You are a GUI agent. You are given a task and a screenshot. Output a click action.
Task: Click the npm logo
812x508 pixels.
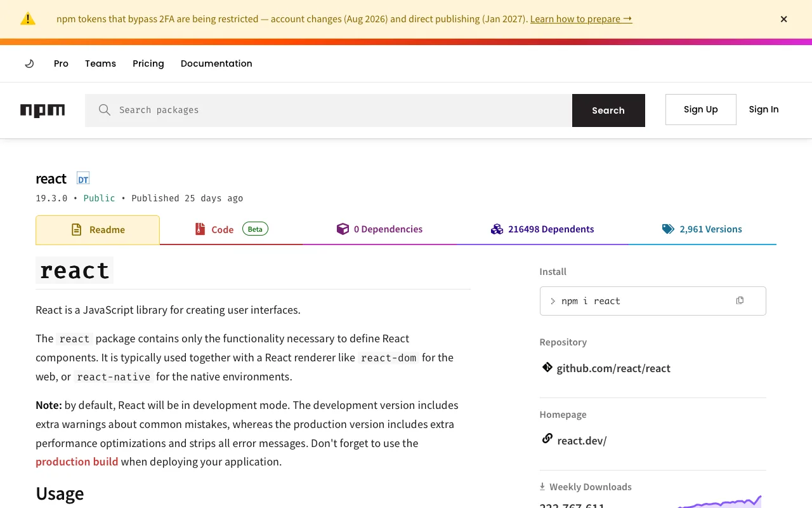coord(43,110)
